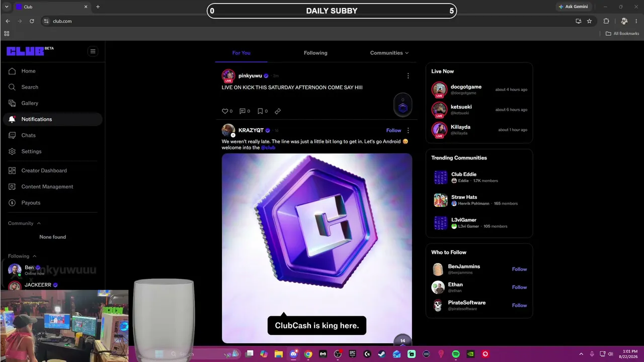Copy link to pinkyuwu's post
This screenshot has width=644, height=362.
coord(278,111)
